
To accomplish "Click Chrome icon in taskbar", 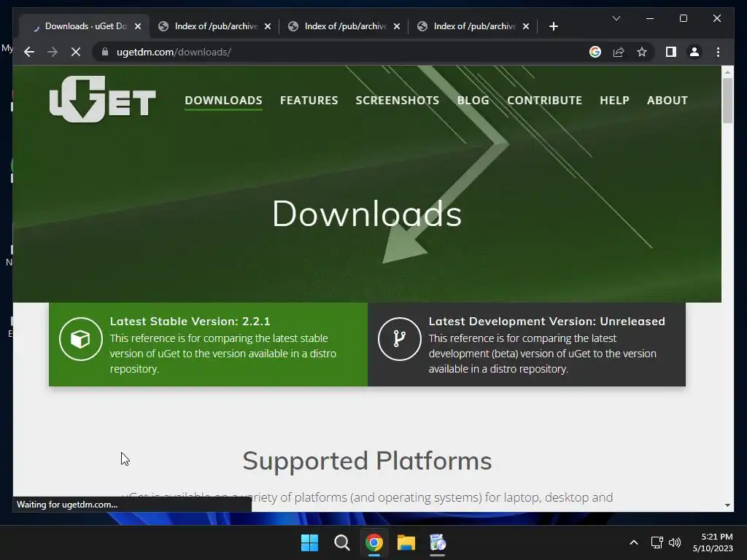I will pos(374,542).
